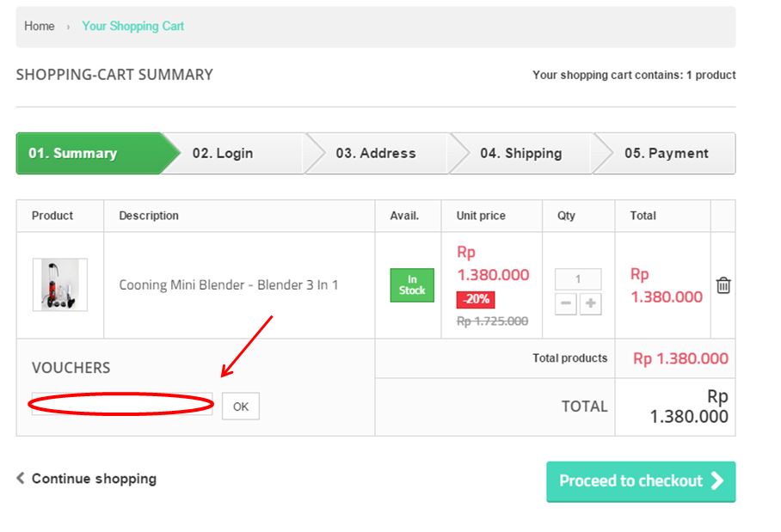This screenshot has width=781, height=532.
Task: Click the -20% discount badge
Action: click(x=476, y=299)
